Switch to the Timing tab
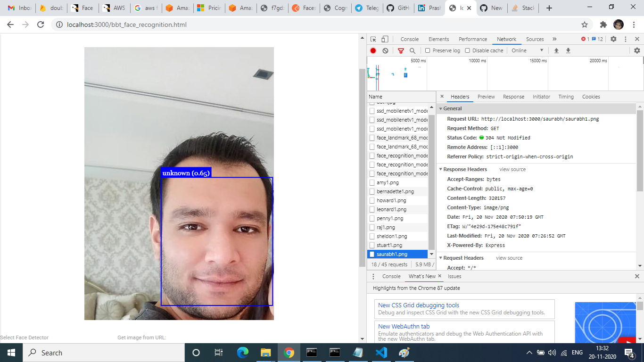 tap(566, 97)
